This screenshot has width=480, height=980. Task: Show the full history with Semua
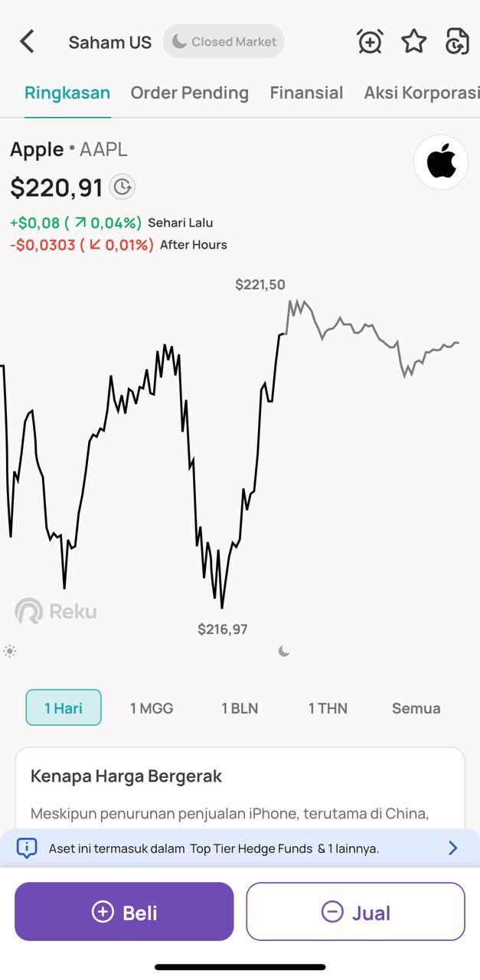(416, 708)
